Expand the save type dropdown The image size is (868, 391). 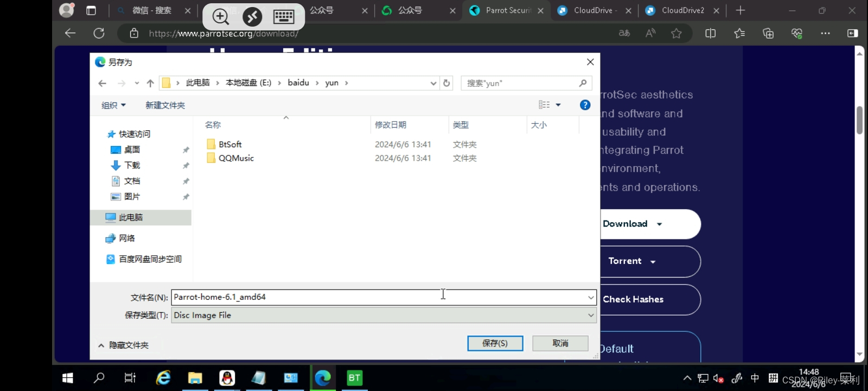pos(590,316)
